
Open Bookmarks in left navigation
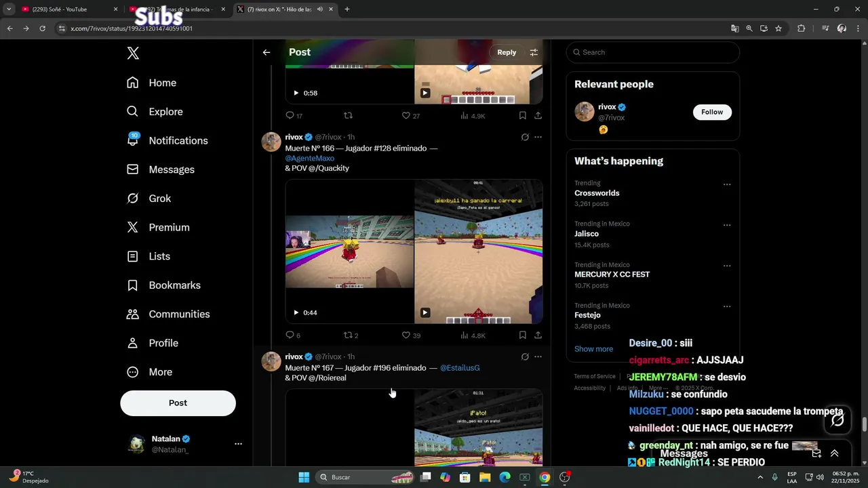click(x=164, y=285)
